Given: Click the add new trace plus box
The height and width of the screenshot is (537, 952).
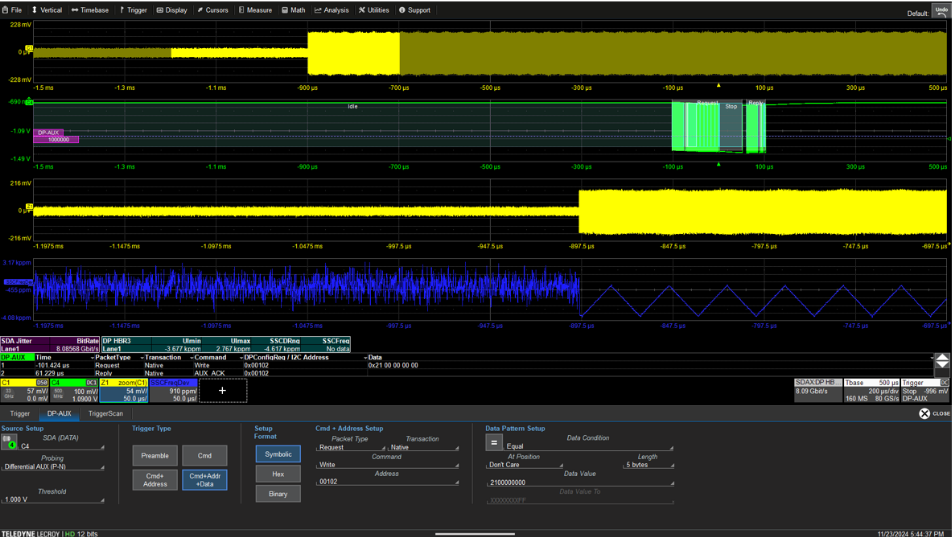Looking at the screenshot, I should [x=222, y=391].
